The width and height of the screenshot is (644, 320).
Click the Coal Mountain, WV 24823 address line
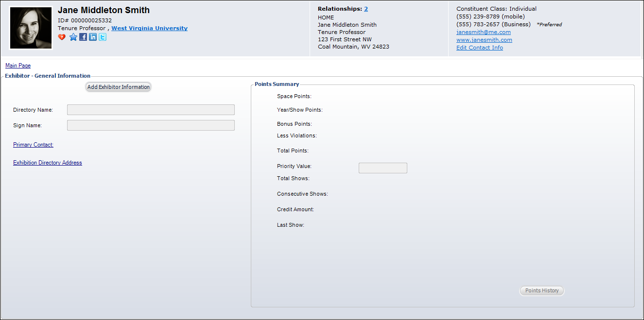click(x=353, y=47)
